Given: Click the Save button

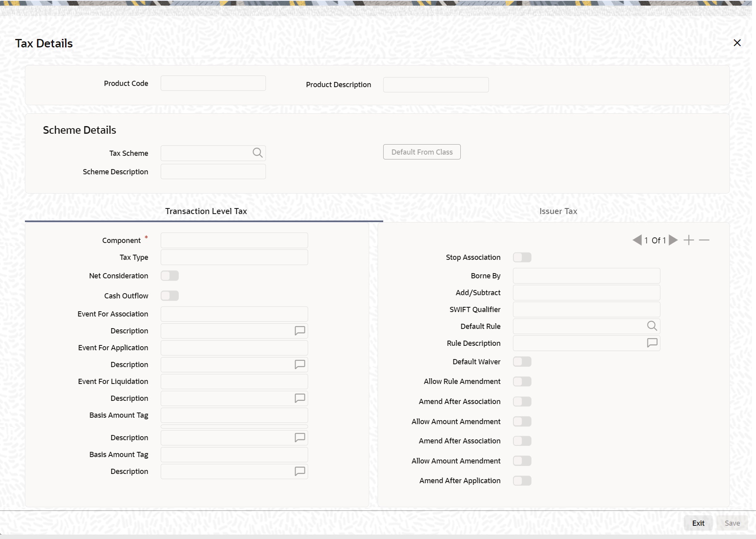Looking at the screenshot, I should (x=732, y=523).
